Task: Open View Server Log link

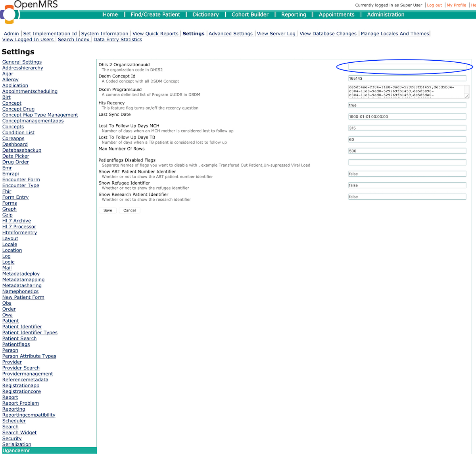Action: click(x=276, y=34)
